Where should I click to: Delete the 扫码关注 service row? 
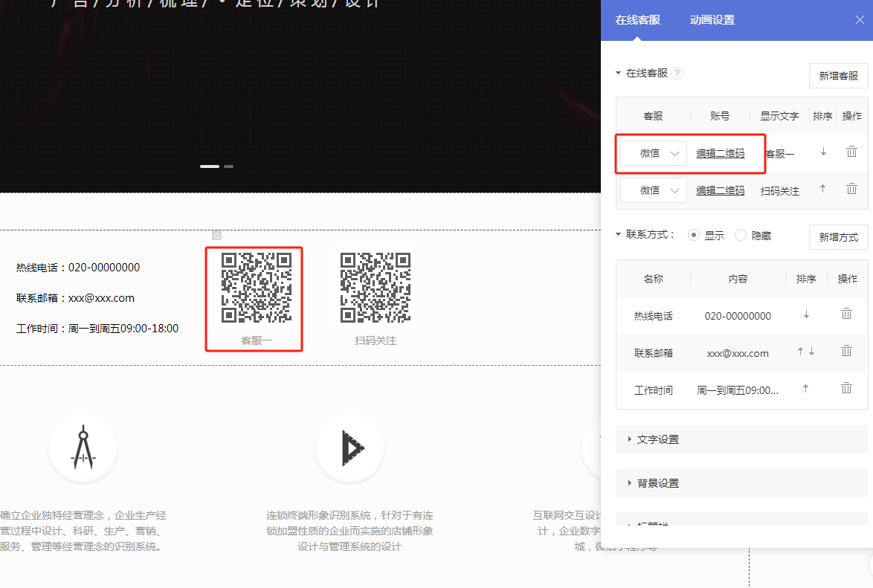(x=851, y=189)
